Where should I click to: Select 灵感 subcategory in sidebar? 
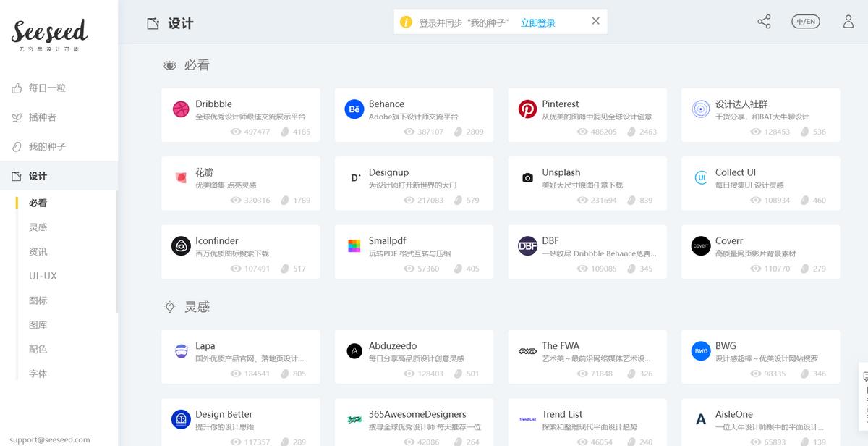pos(38,227)
